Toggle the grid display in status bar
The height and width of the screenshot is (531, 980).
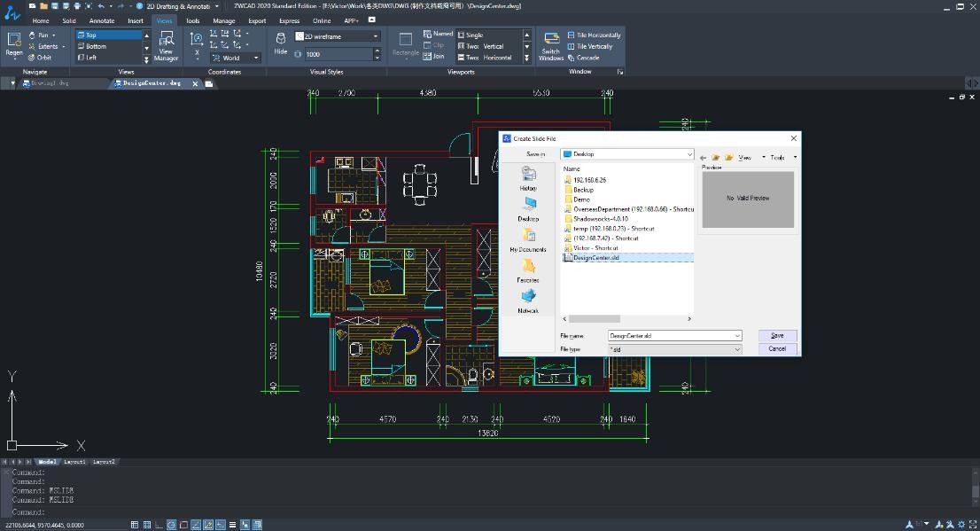147,525
